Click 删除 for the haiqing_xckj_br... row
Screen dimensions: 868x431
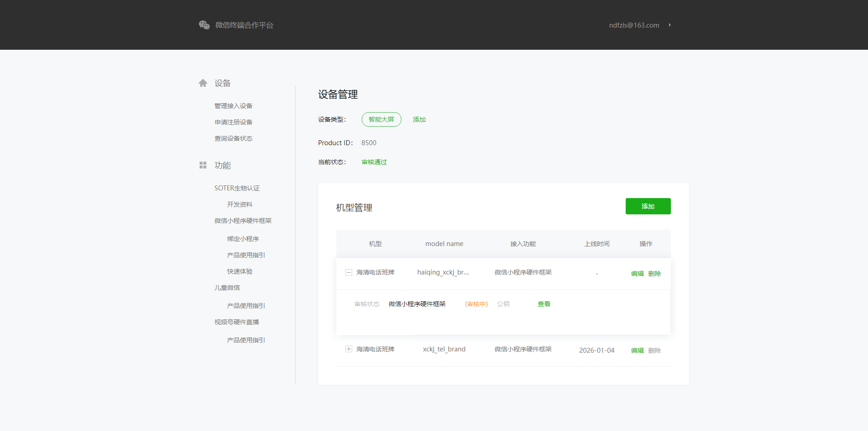click(x=655, y=274)
